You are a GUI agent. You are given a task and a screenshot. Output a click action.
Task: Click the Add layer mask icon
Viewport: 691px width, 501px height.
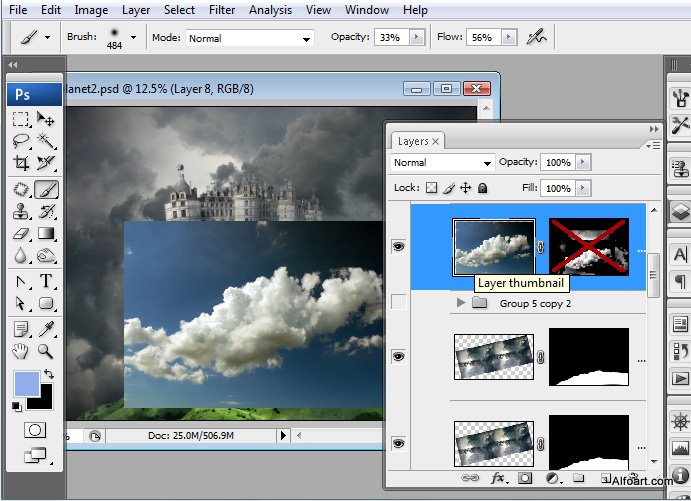[525, 478]
